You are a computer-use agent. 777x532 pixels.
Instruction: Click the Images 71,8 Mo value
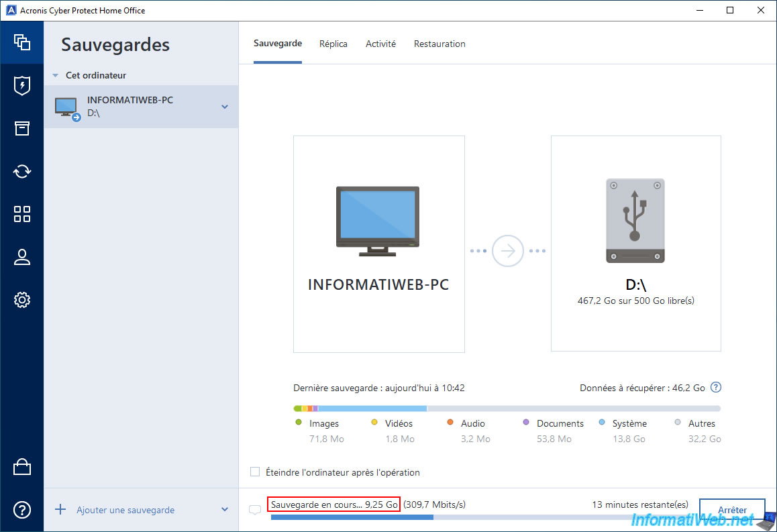point(327,439)
